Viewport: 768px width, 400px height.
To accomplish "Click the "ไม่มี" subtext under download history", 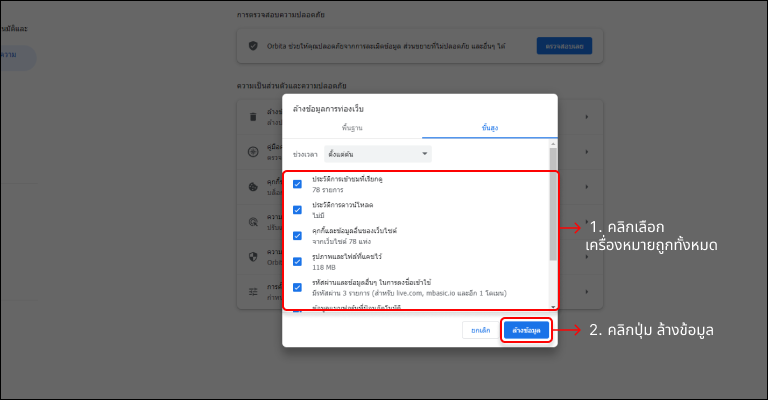I will pyautogui.click(x=318, y=215).
